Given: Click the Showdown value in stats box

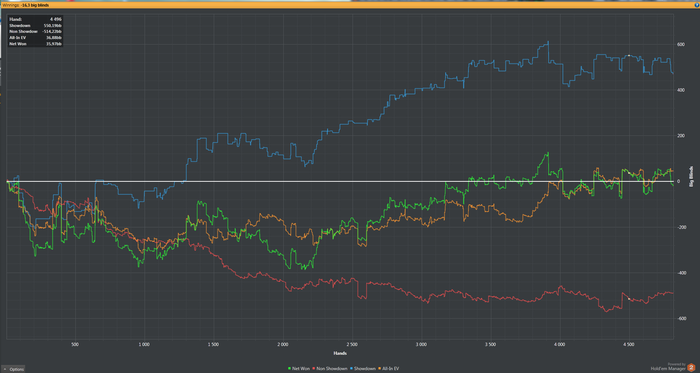Looking at the screenshot, I should click(x=54, y=26).
